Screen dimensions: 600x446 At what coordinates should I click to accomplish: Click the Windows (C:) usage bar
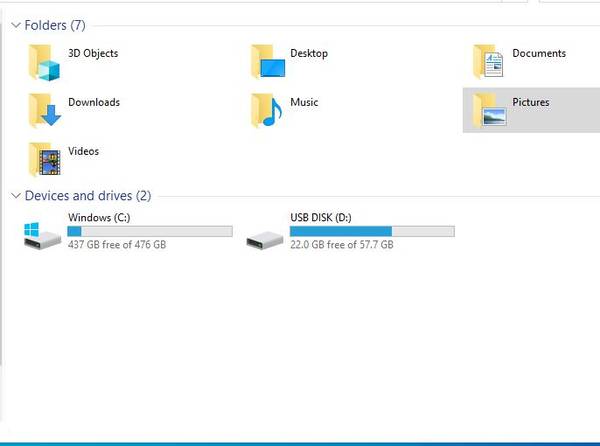pos(150,231)
